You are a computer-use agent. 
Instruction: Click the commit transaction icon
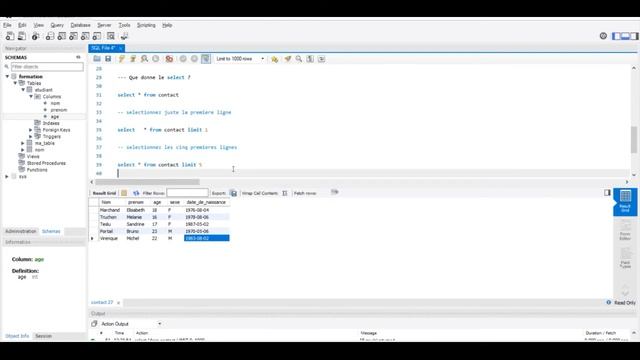pyautogui.click(x=183, y=59)
